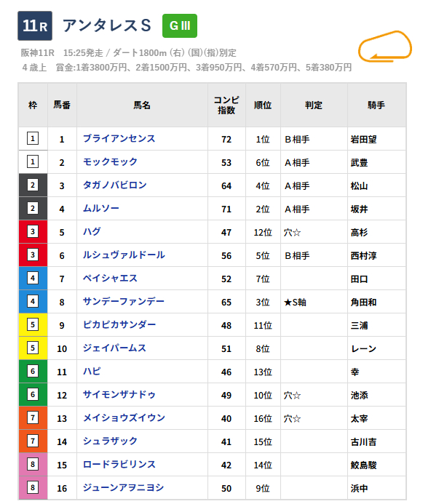The height and width of the screenshot is (504, 447).
Task: Click the 判定 column header
Action: (x=314, y=105)
